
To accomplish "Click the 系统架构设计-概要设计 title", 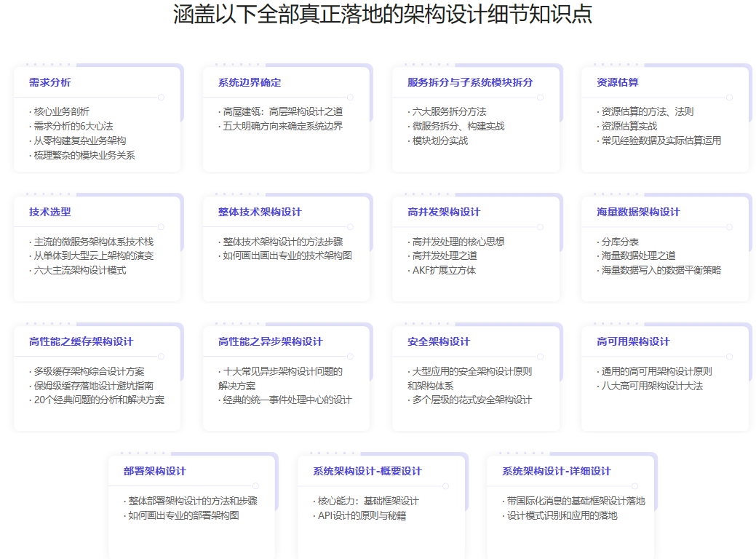I will pos(367,471).
